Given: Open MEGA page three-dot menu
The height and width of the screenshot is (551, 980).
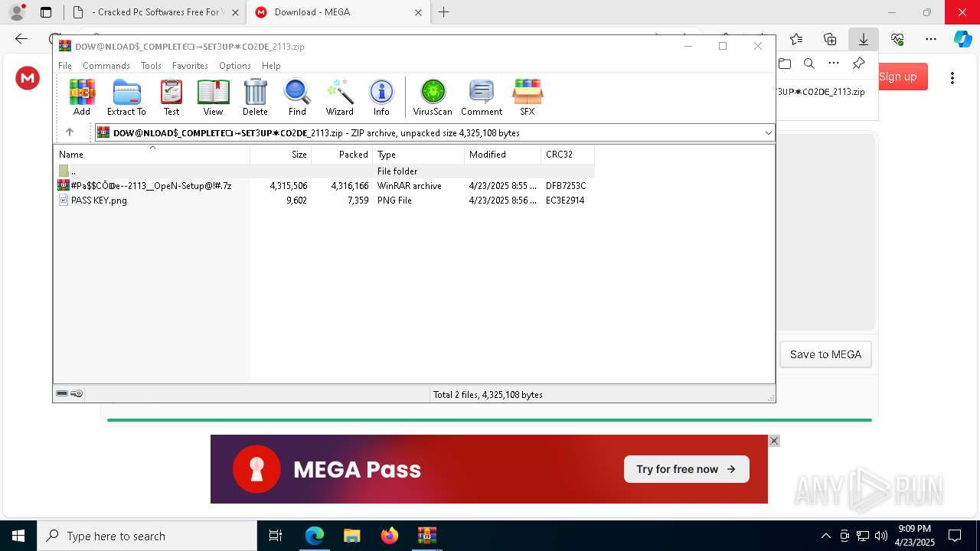Looking at the screenshot, I should point(952,77).
